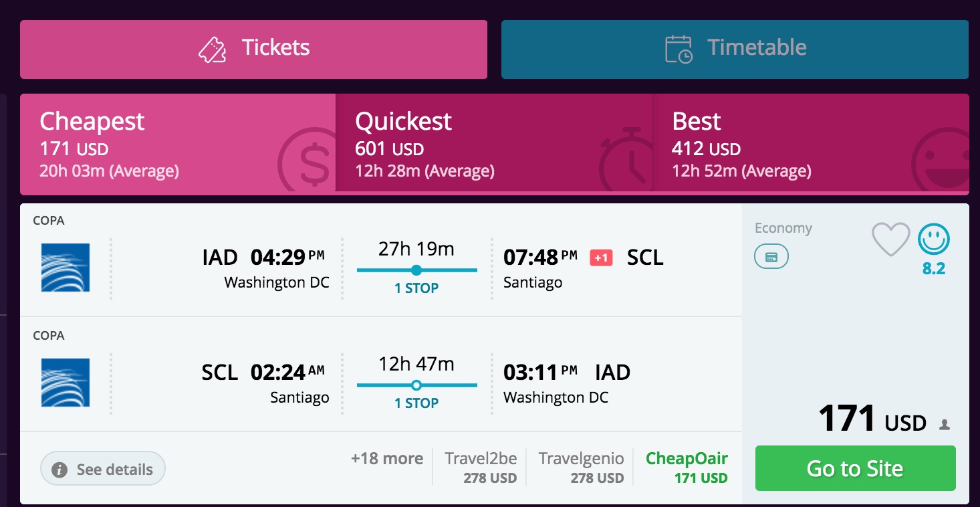Image resolution: width=980 pixels, height=507 pixels.
Task: Sort results by Quickest
Action: pyautogui.click(x=493, y=143)
